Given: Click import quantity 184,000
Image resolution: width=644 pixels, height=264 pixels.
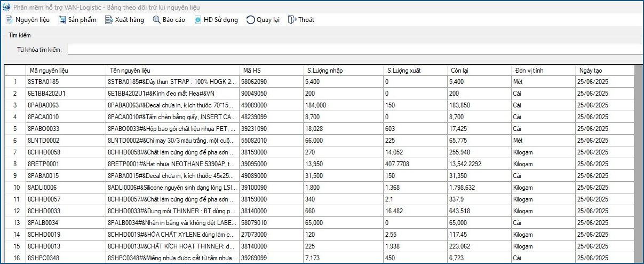Looking at the screenshot, I should (343, 105).
